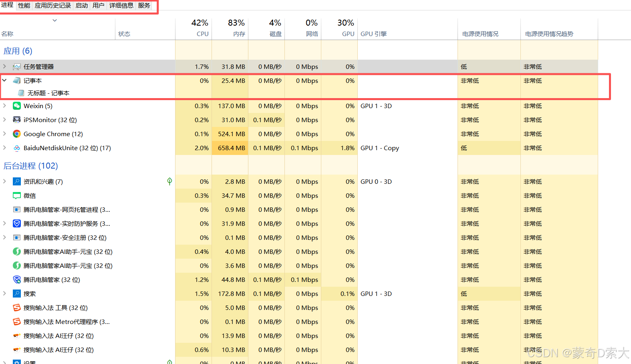Click the Google Chrome icon
Image resolution: width=631 pixels, height=364 pixels.
17,134
